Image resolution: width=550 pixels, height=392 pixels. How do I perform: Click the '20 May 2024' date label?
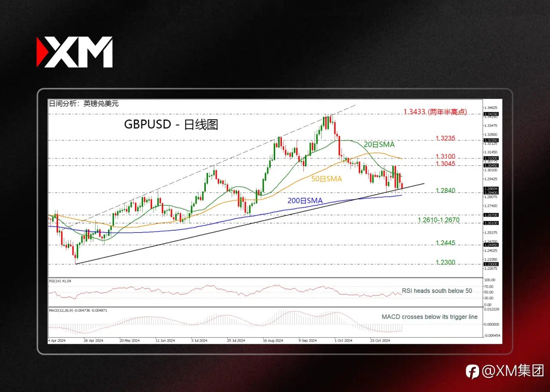129,341
